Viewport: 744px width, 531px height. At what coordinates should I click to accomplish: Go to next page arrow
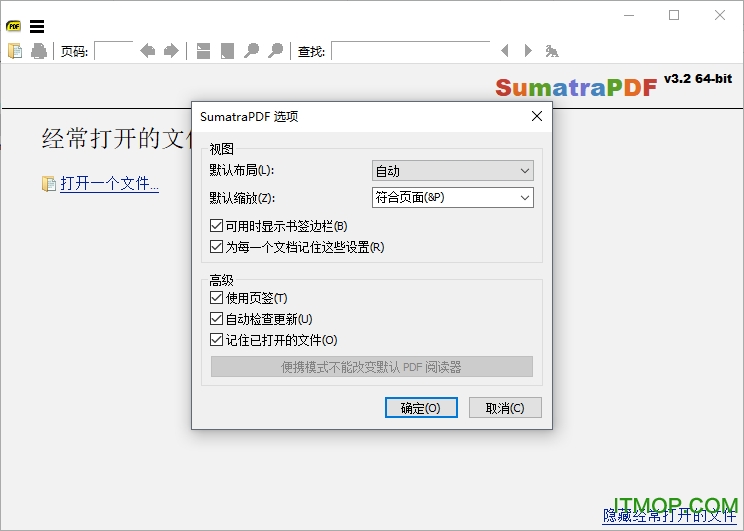point(171,51)
